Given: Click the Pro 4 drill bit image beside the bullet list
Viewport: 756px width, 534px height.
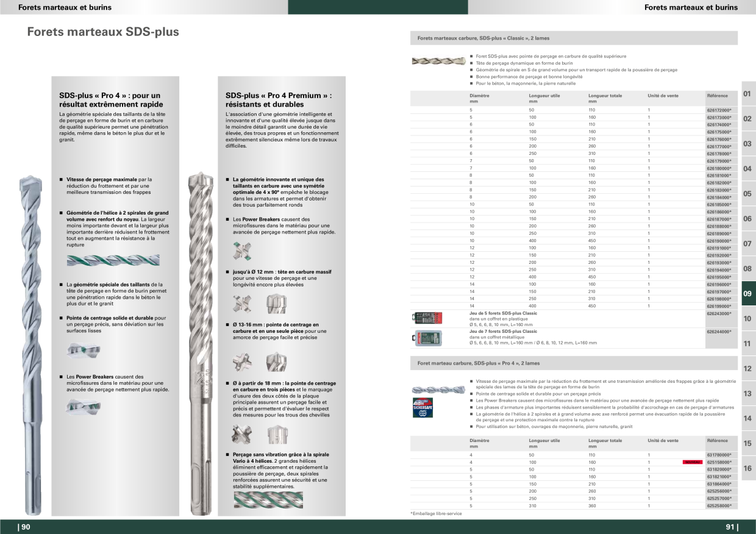Looking at the screenshot, I should tap(438, 389).
